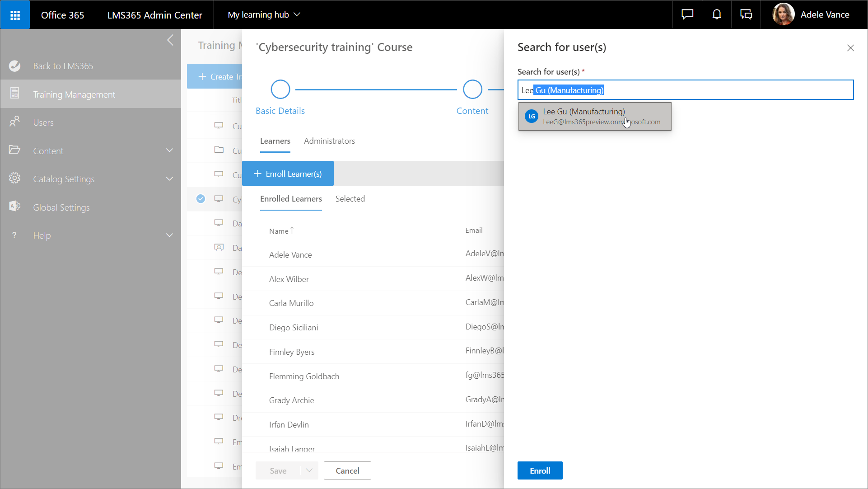Image resolution: width=868 pixels, height=489 pixels.
Task: Open the Save button dropdown arrow
Action: click(x=309, y=470)
